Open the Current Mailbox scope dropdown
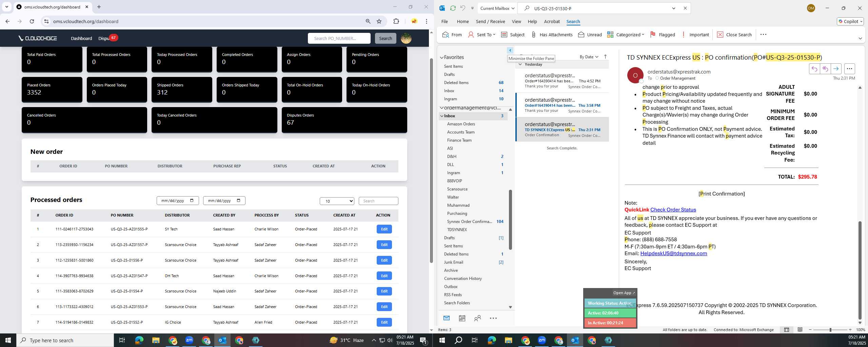Screen dimensions: 868x347 click(x=497, y=8)
